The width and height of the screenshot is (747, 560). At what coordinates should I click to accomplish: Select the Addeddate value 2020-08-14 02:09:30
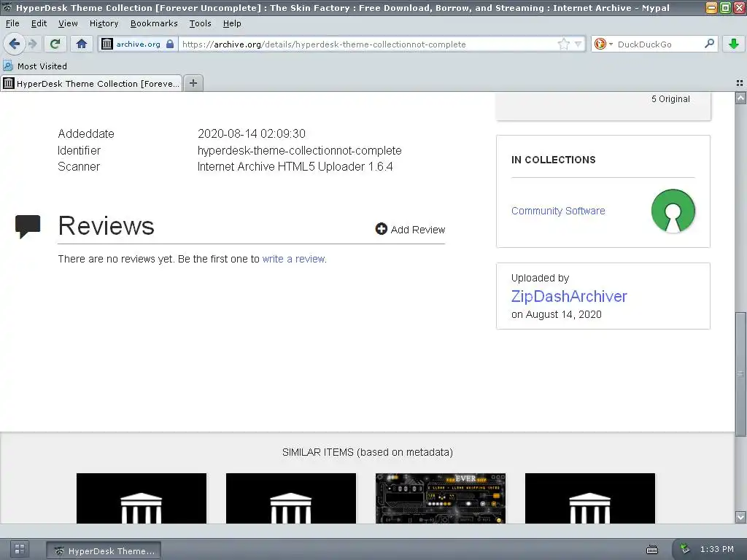pos(252,134)
